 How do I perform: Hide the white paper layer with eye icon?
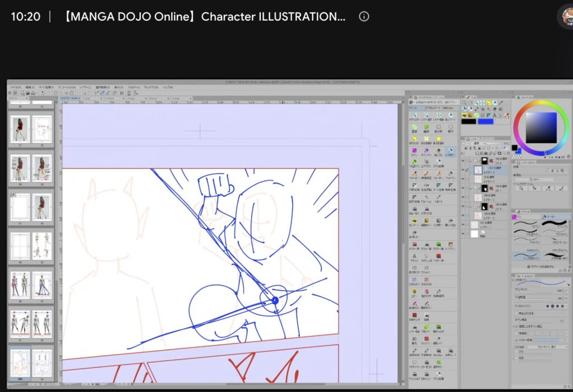(463, 234)
